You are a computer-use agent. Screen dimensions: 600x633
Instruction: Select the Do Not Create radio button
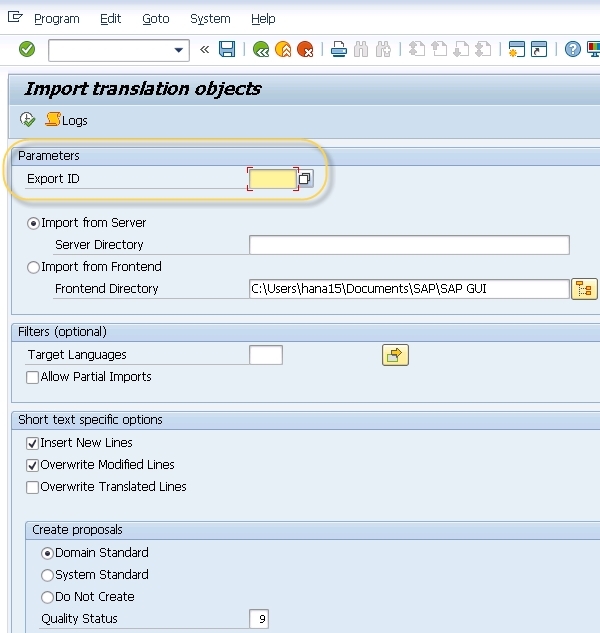(47, 597)
